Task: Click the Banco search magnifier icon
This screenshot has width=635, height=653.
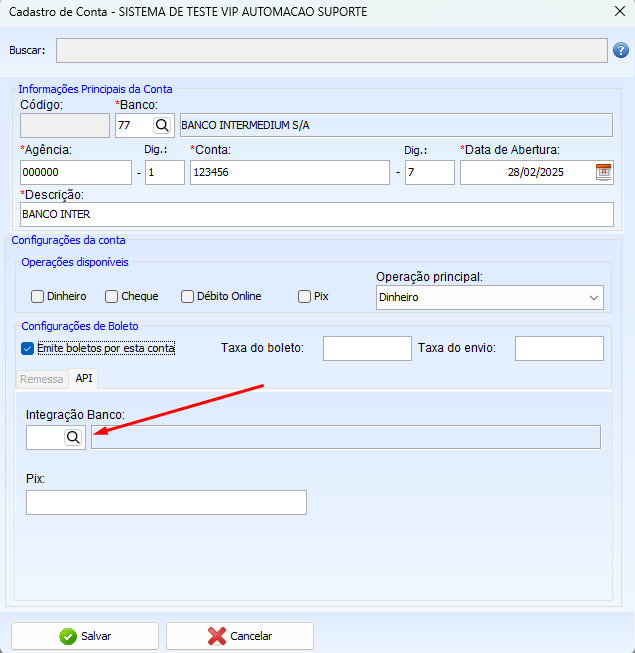Action: tap(161, 125)
